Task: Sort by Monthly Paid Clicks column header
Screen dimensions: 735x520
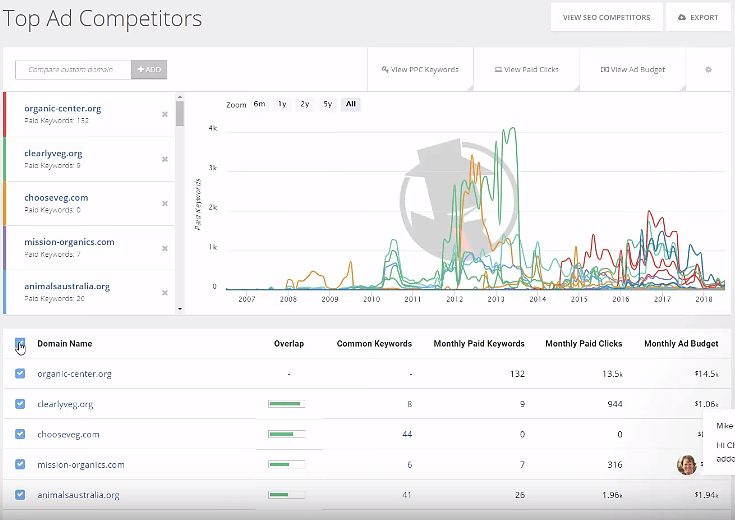Action: pos(584,344)
